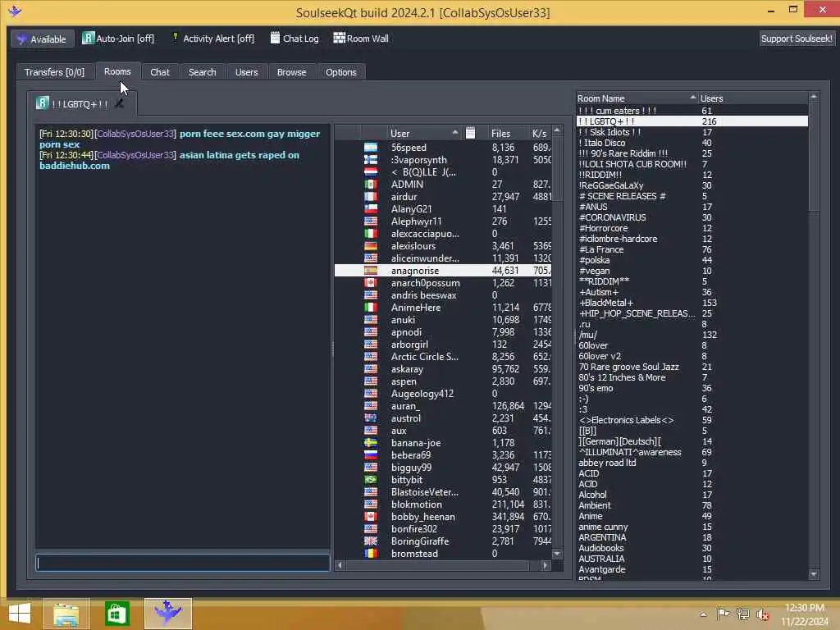The height and width of the screenshot is (630, 840).
Task: Click the flag icon beside banana-joe
Action: pos(370,442)
